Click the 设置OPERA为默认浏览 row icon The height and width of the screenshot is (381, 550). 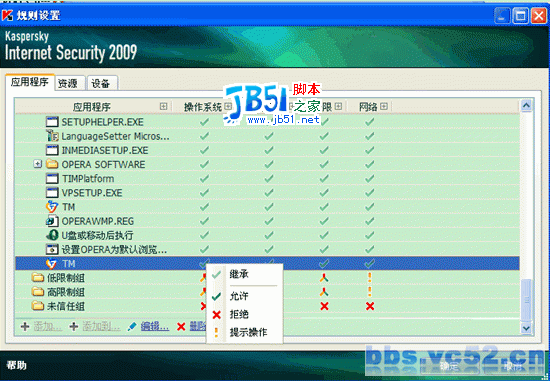coord(52,249)
